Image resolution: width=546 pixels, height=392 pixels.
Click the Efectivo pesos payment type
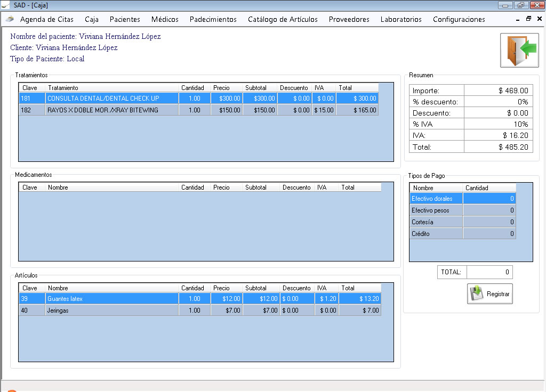click(x=436, y=210)
